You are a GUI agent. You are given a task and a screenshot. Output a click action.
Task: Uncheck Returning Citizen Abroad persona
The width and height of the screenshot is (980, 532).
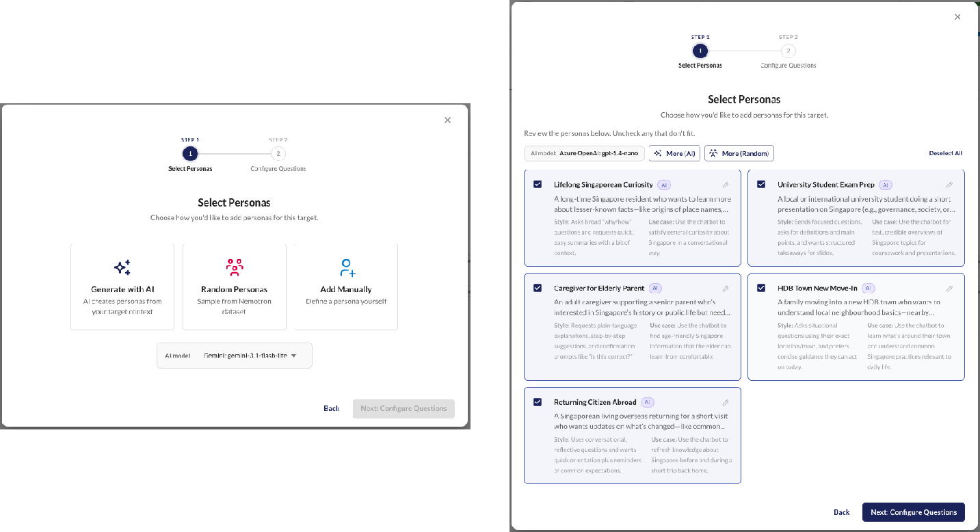click(x=538, y=402)
